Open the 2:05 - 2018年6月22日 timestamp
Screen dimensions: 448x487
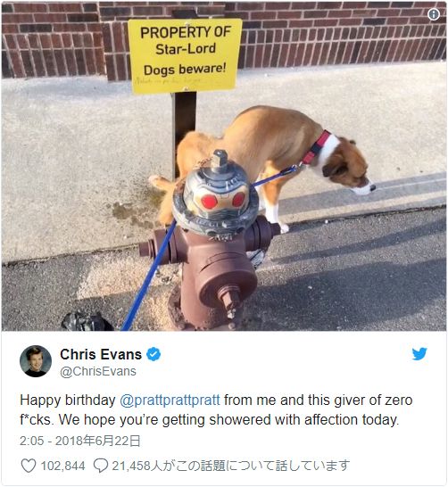coord(80,441)
